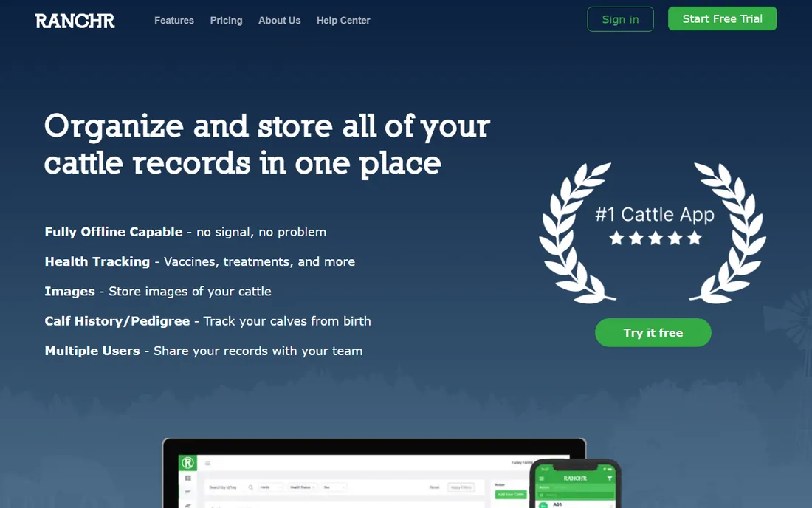Click the "Health Tracking" feature text
Screen dimensions: 812x508
click(97, 261)
